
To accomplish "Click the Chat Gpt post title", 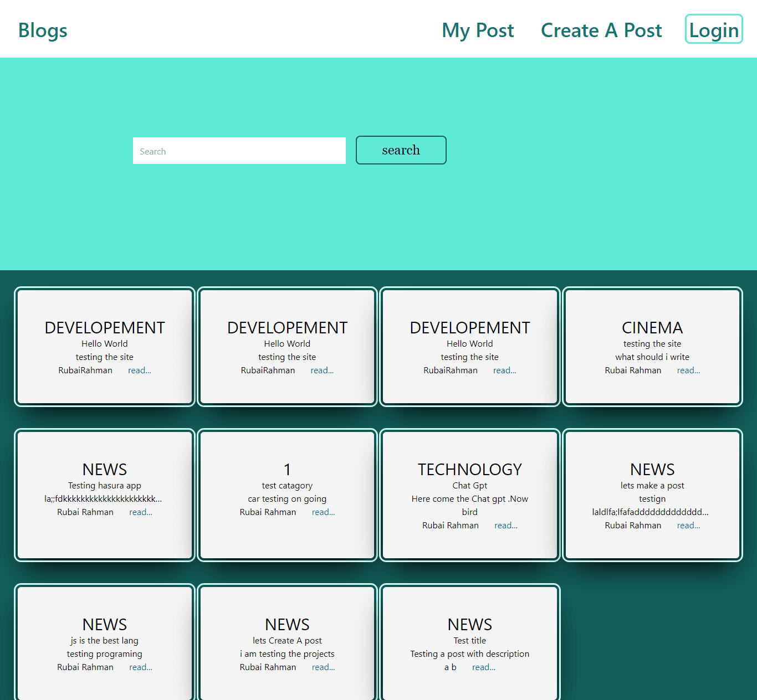I will pyautogui.click(x=469, y=486).
